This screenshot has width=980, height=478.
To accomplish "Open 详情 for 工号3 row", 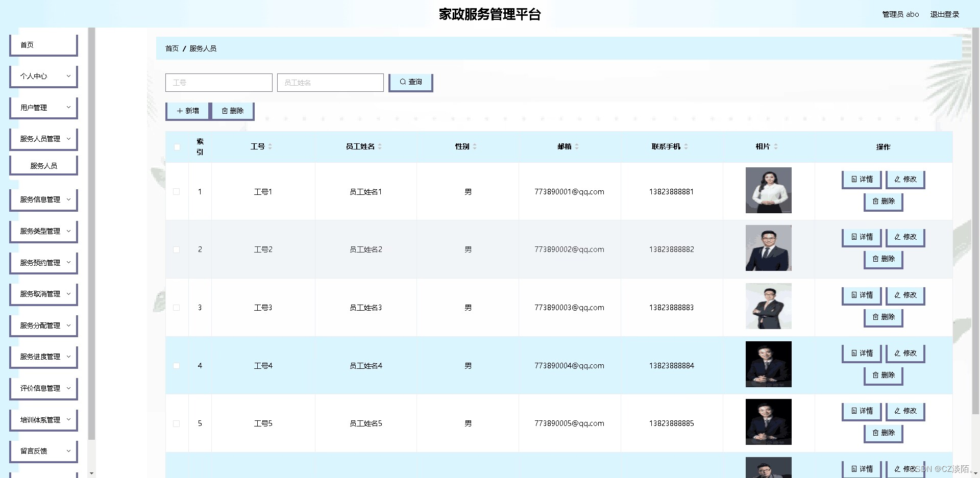I will tap(862, 295).
